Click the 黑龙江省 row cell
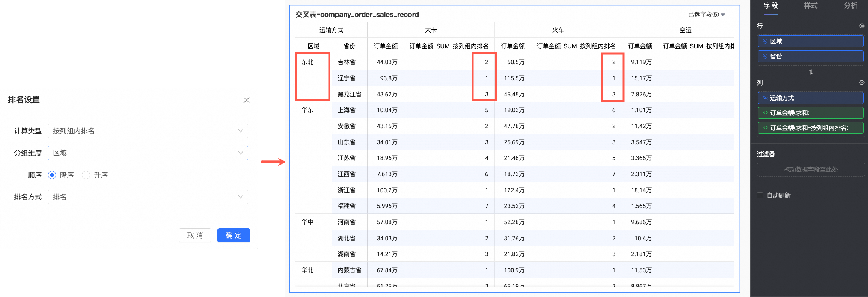The width and height of the screenshot is (868, 297). [x=350, y=94]
